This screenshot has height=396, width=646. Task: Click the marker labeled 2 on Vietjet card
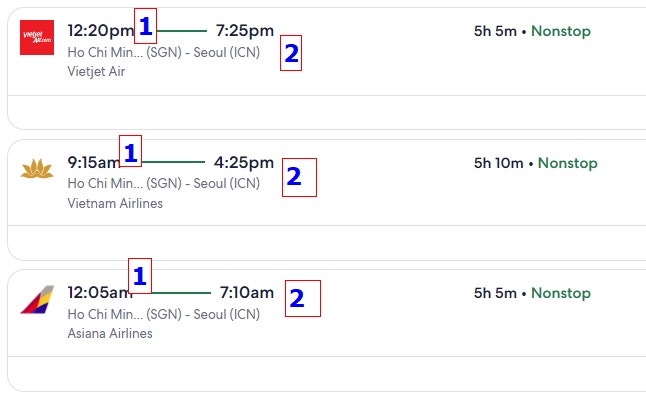291,53
